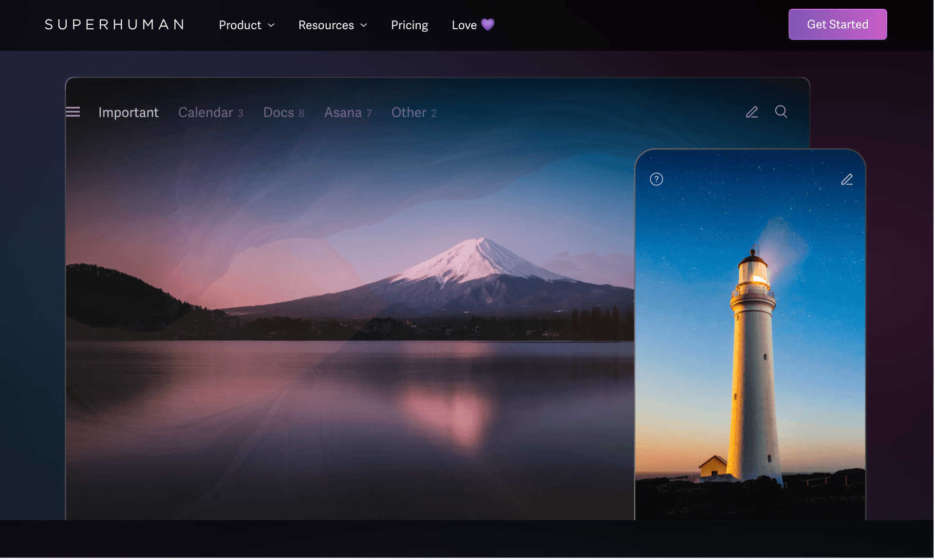Click the hamburger menu icon

[73, 112]
